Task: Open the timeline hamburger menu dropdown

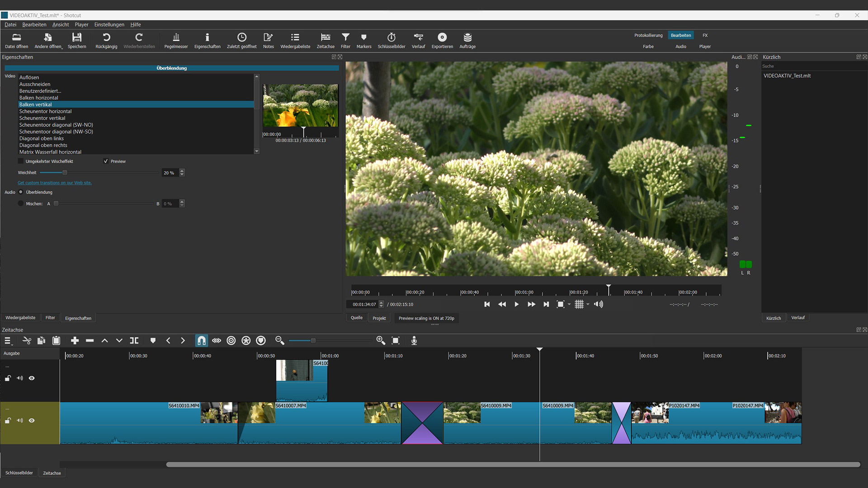Action: tap(8, 341)
